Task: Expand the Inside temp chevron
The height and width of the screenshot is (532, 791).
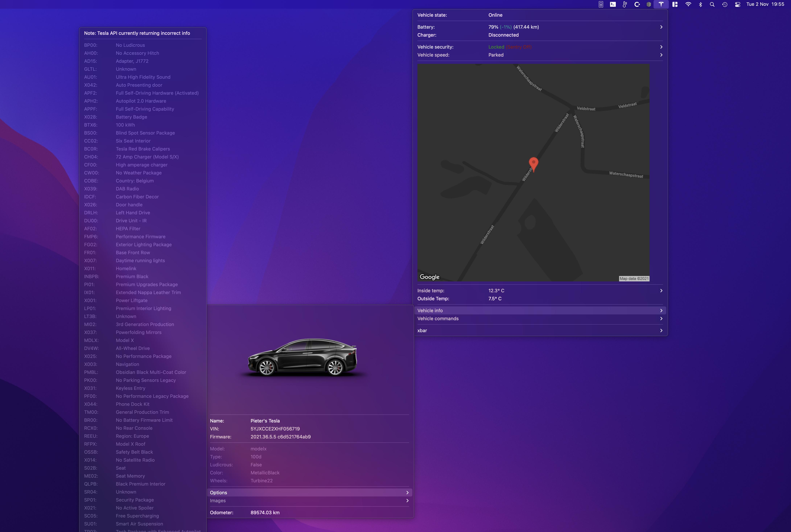Action: coord(661,291)
